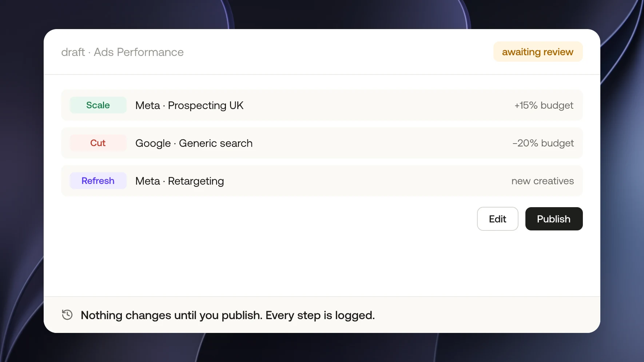The image size is (644, 362).
Task: Select the awaiting review status badge
Action: [x=538, y=52]
